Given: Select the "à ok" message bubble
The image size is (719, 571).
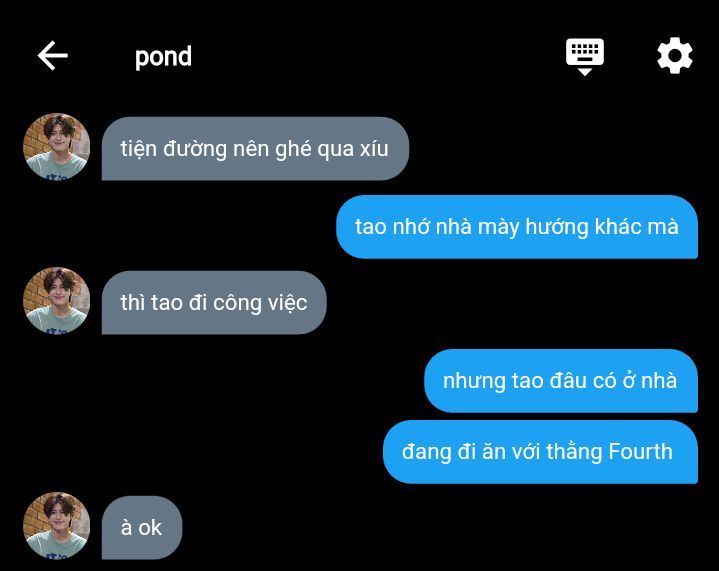Looking at the screenshot, I should (x=142, y=527).
